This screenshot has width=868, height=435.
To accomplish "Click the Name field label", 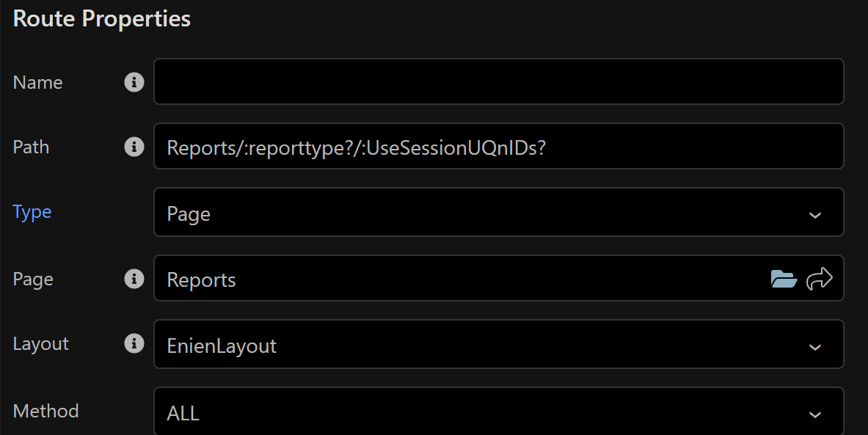I will pos(37,82).
